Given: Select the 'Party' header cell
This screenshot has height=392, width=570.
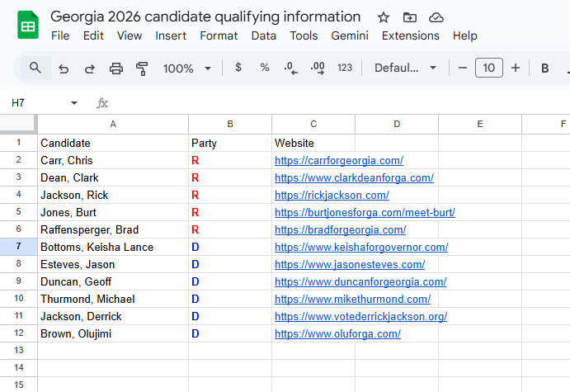Looking at the screenshot, I should click(x=230, y=143).
